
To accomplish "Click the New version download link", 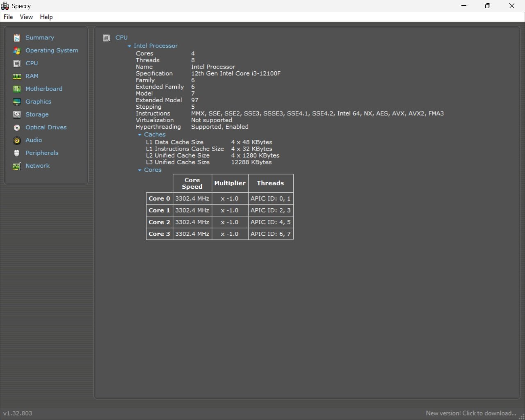I will coord(471,413).
